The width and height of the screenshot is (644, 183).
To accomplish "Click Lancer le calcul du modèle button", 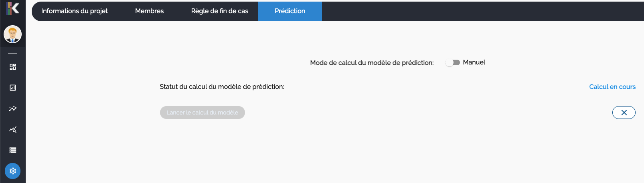I will tap(202, 113).
